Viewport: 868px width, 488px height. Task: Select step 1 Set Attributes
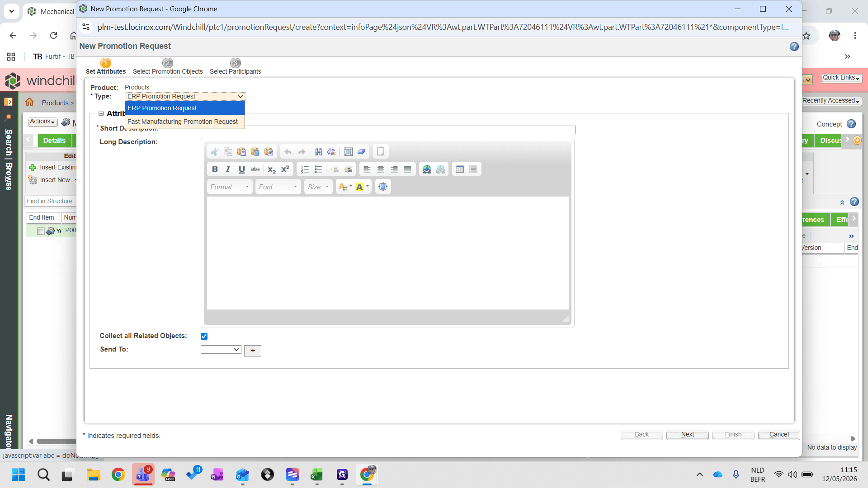click(x=106, y=66)
